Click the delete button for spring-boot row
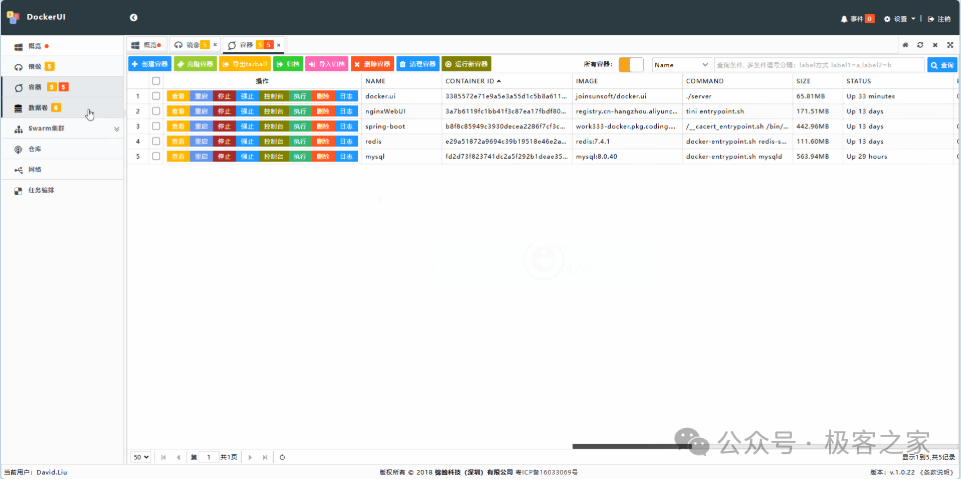This screenshot has height=481, width=961. click(x=323, y=126)
